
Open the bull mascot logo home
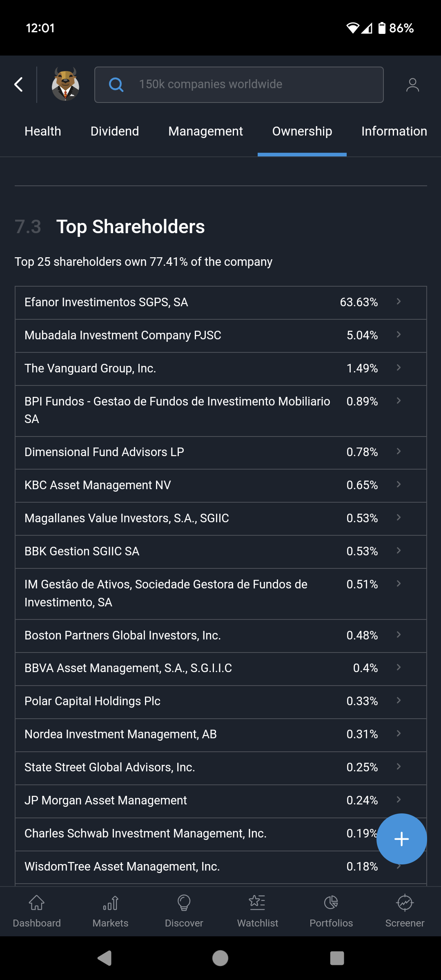[x=65, y=85]
